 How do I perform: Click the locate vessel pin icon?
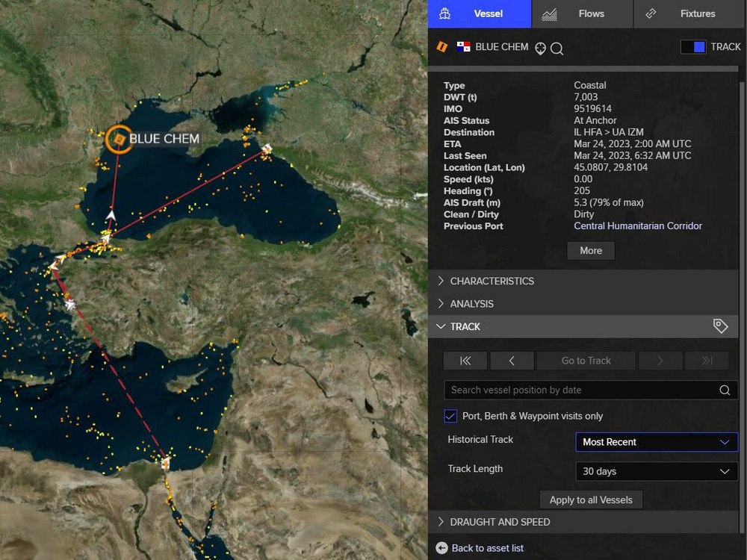[542, 48]
